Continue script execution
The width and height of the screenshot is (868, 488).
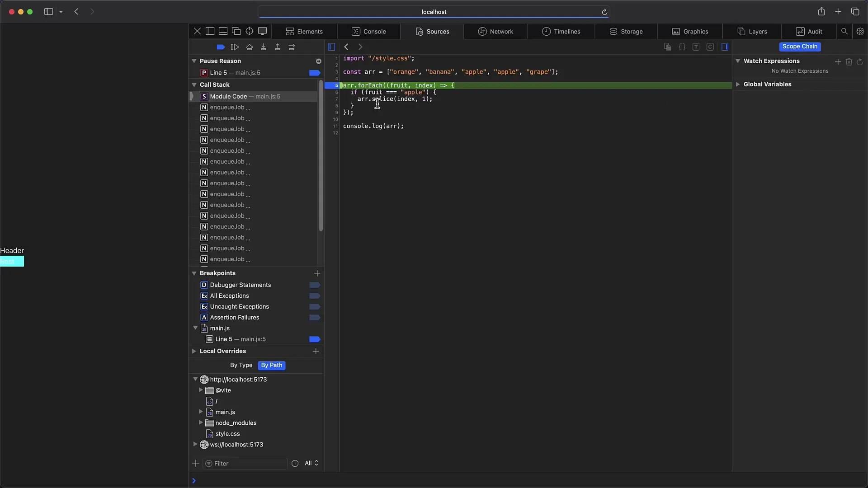(x=235, y=47)
